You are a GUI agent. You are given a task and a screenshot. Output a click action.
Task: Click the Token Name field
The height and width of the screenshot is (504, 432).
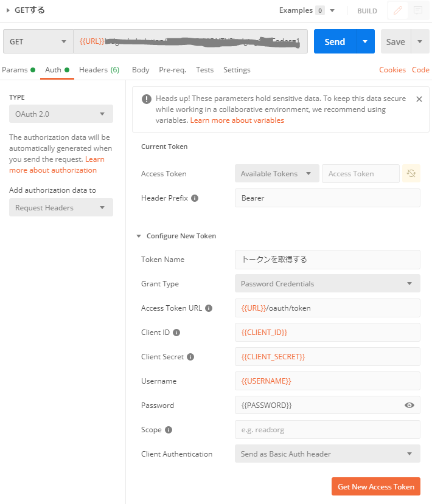(x=327, y=260)
